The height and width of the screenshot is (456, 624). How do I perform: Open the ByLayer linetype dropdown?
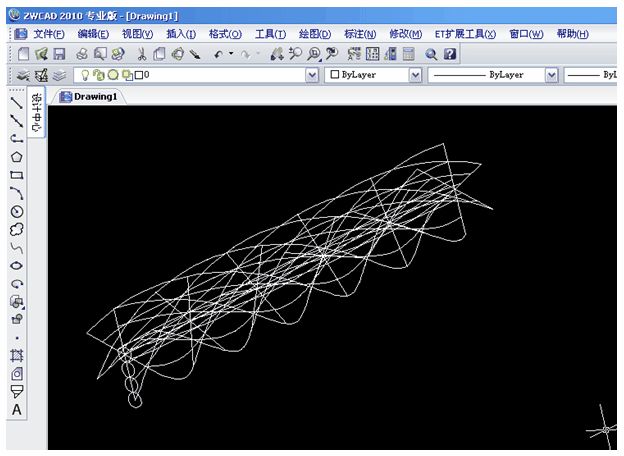click(551, 75)
